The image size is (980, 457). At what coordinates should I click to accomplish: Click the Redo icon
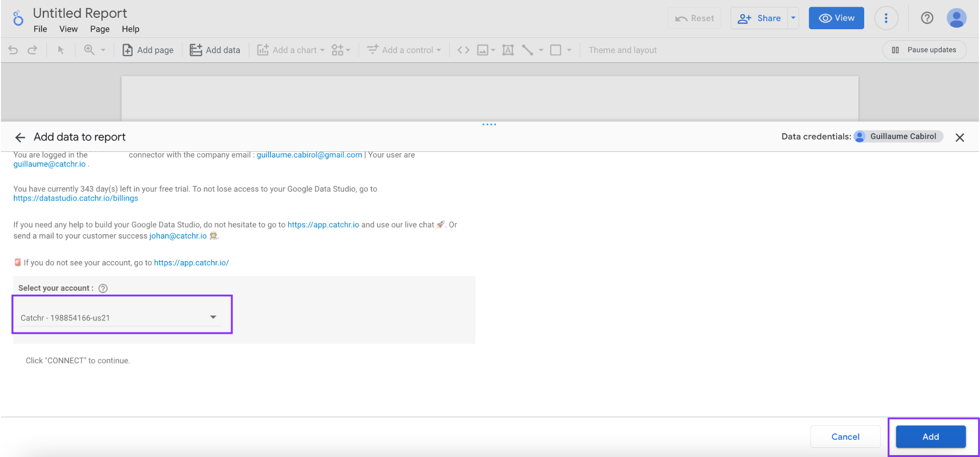[x=32, y=50]
